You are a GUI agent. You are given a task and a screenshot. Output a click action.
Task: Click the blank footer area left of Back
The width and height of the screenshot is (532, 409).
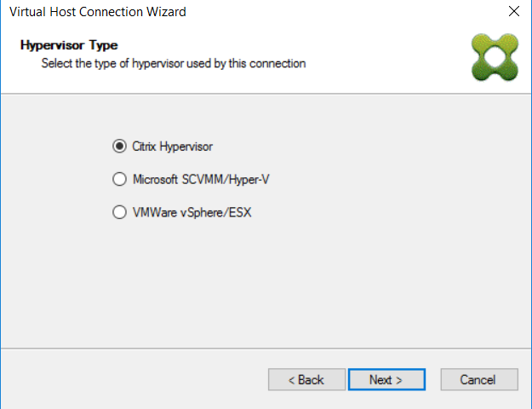coord(134,379)
